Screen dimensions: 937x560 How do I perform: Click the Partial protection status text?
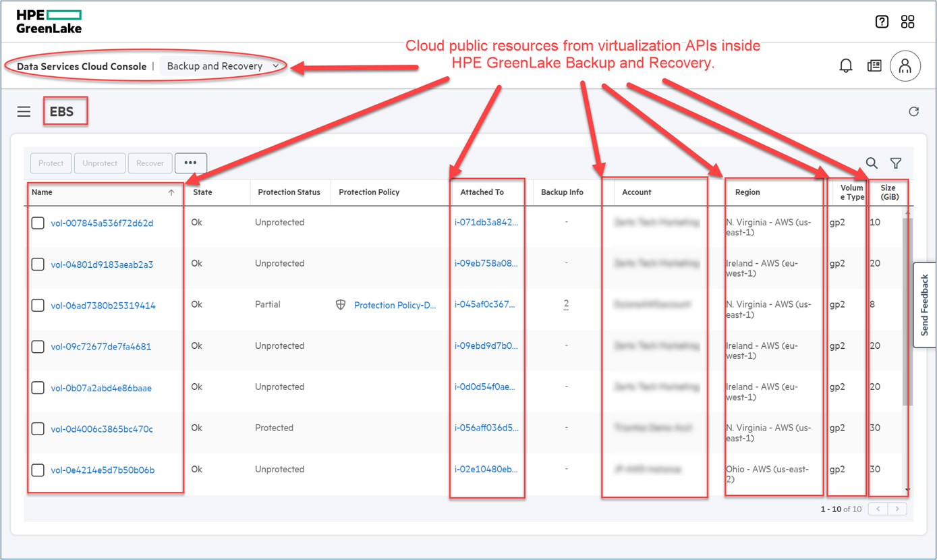click(268, 305)
